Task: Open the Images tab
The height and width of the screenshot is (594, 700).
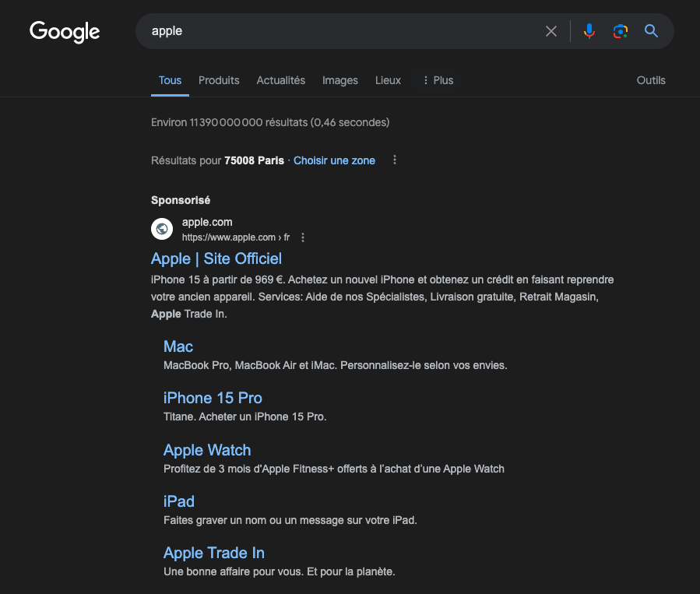Action: [x=340, y=80]
